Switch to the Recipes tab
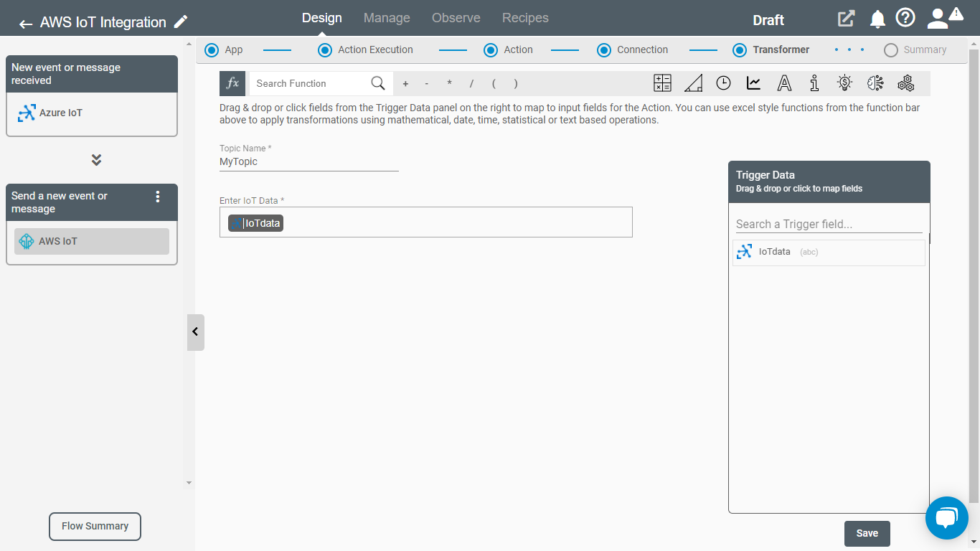This screenshot has width=980, height=551. (x=525, y=18)
